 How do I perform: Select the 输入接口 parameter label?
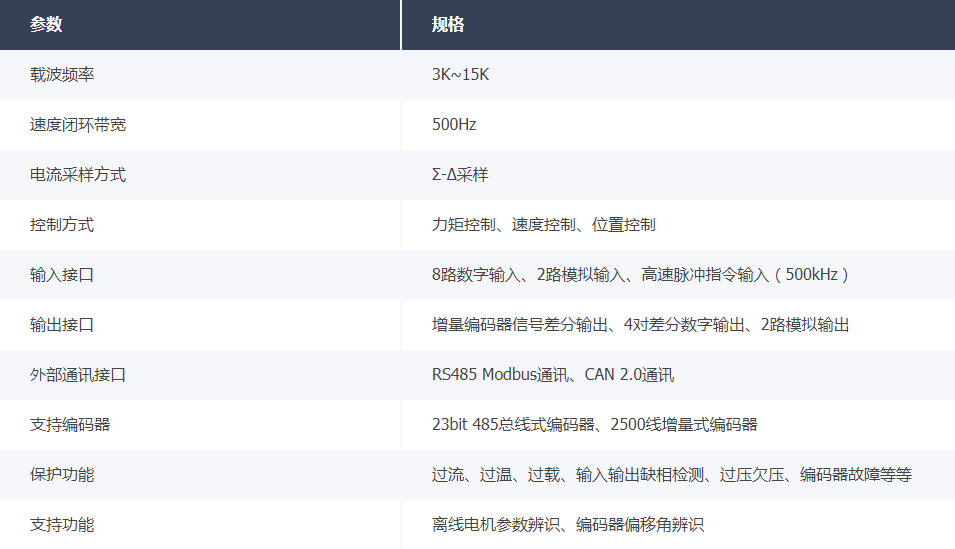(62, 275)
